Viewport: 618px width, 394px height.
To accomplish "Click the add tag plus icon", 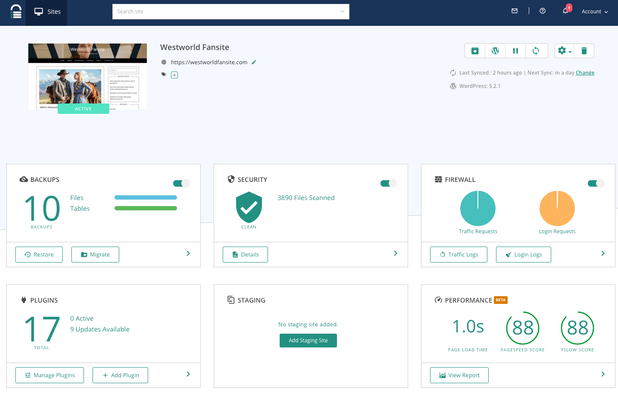I will [175, 75].
